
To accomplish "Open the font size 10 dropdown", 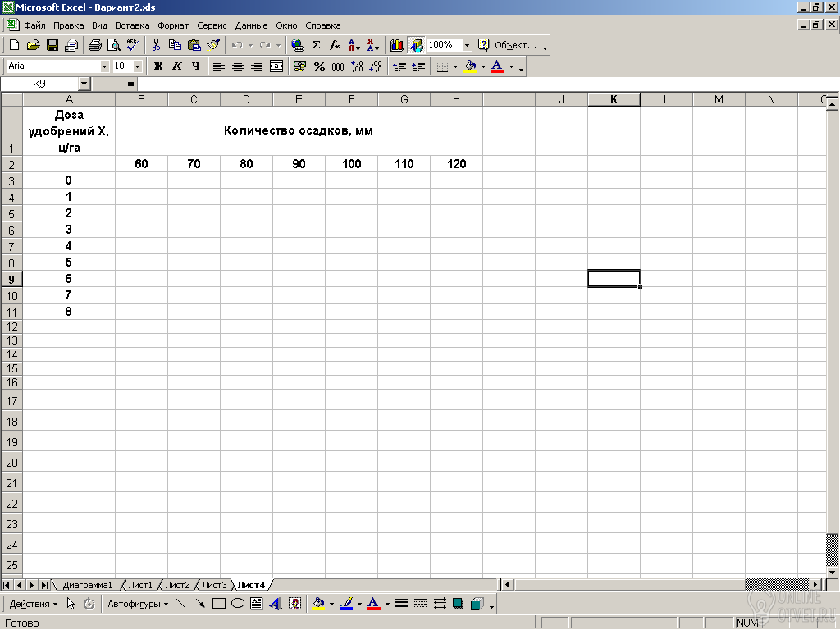I will click(x=137, y=66).
